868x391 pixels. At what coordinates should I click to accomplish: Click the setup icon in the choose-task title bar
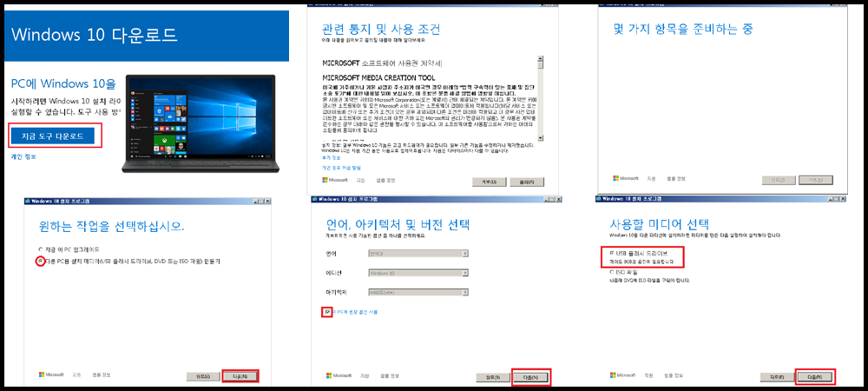(x=28, y=200)
